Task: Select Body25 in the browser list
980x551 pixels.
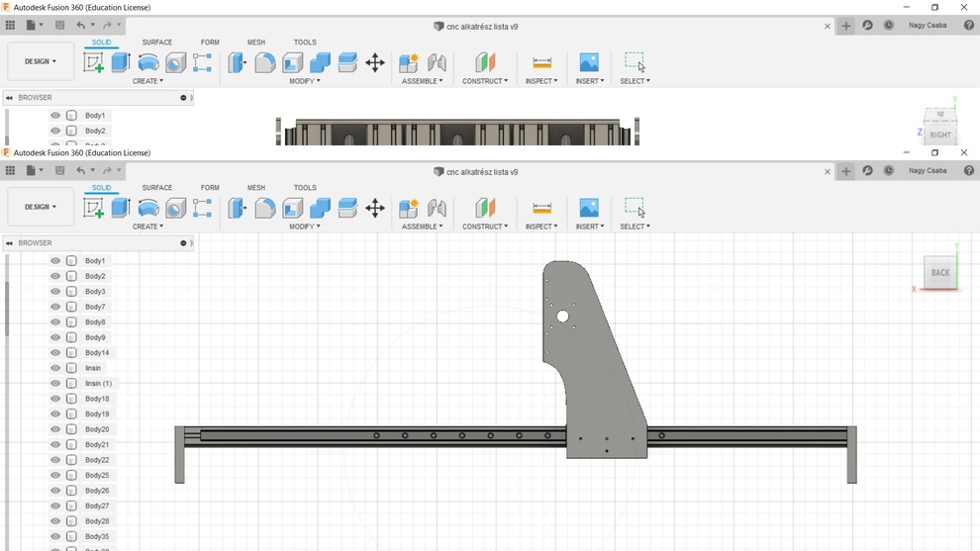Action: click(97, 476)
